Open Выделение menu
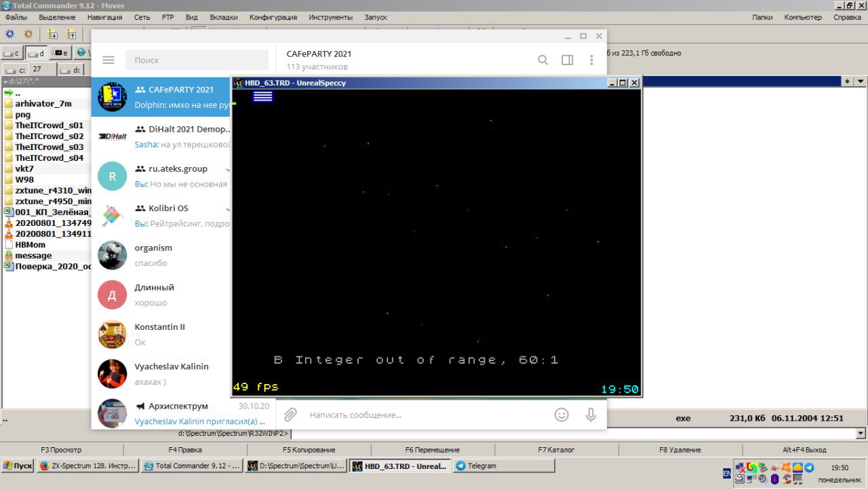The width and height of the screenshot is (868, 490). pos(57,17)
